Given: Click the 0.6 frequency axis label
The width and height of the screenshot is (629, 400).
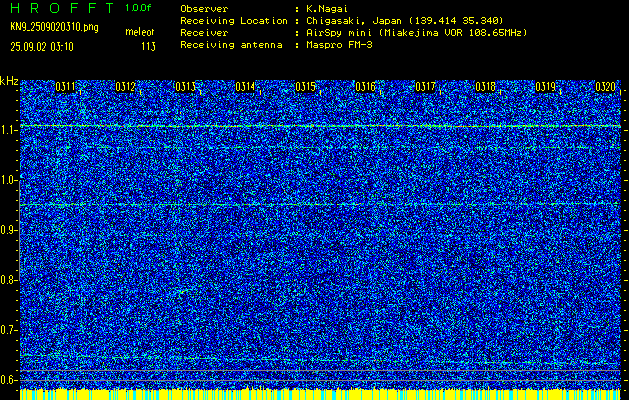Looking at the screenshot, I should click(x=7, y=380).
